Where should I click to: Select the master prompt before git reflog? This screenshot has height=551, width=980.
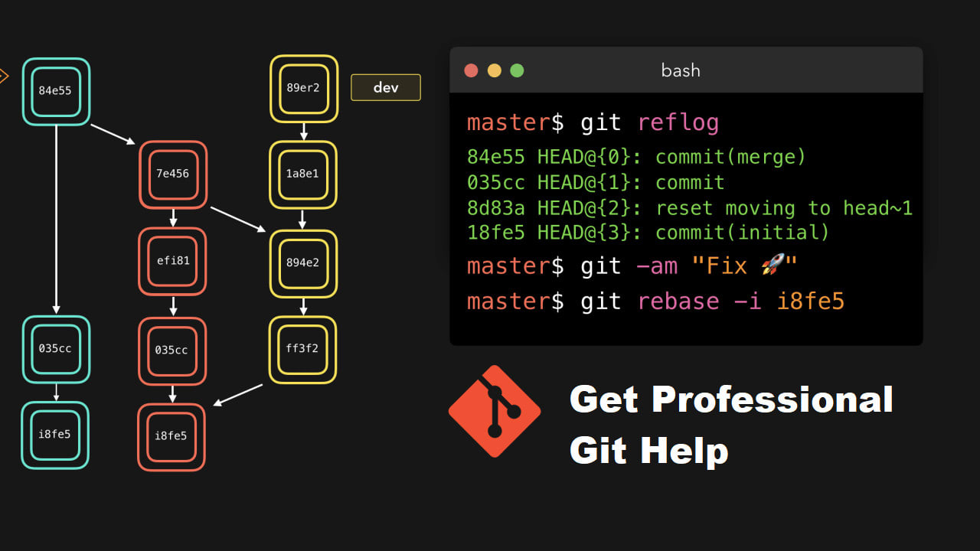[x=508, y=122]
